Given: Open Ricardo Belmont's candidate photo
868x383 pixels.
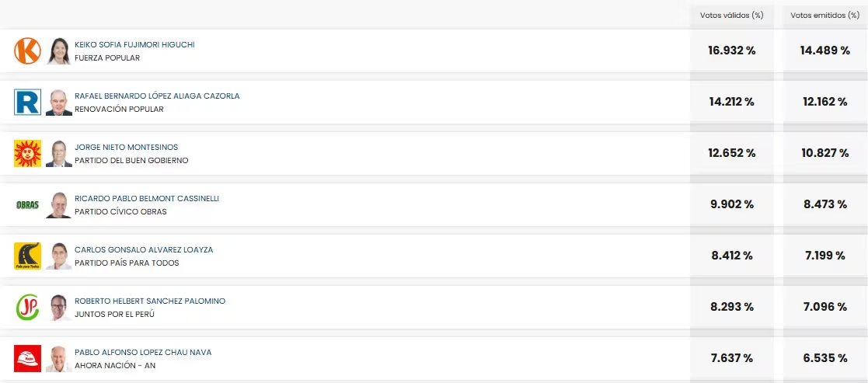Looking at the screenshot, I should (58, 205).
